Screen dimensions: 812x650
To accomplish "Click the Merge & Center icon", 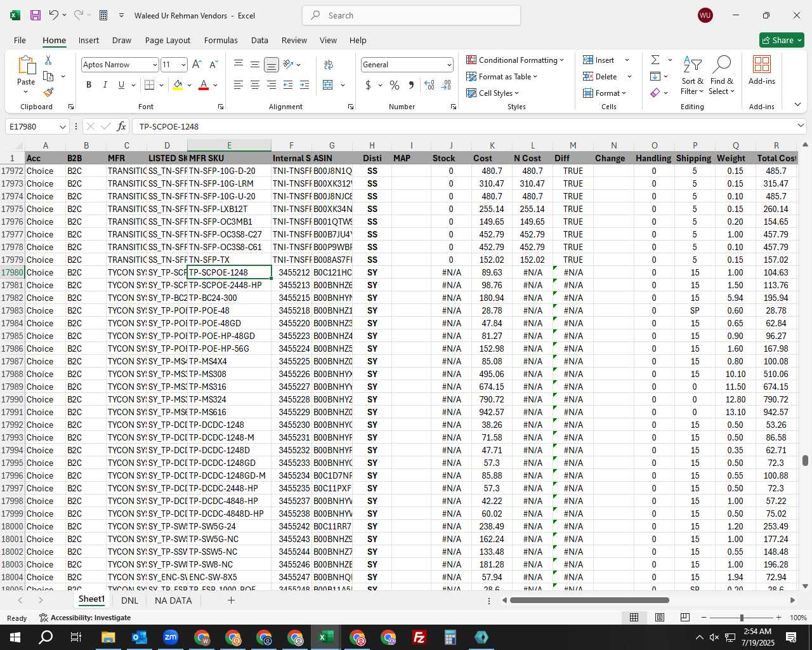I will point(328,84).
